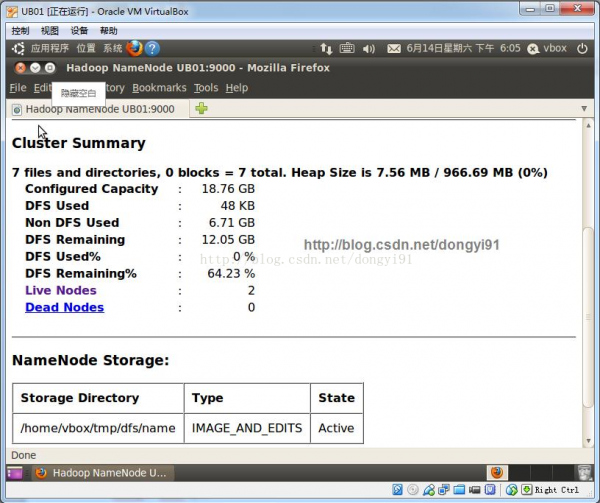Click the power shutdown icon in panel
600x503 pixels.
click(582, 49)
